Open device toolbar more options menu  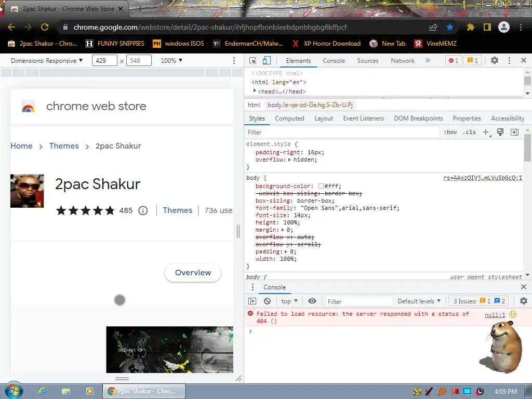(234, 60)
